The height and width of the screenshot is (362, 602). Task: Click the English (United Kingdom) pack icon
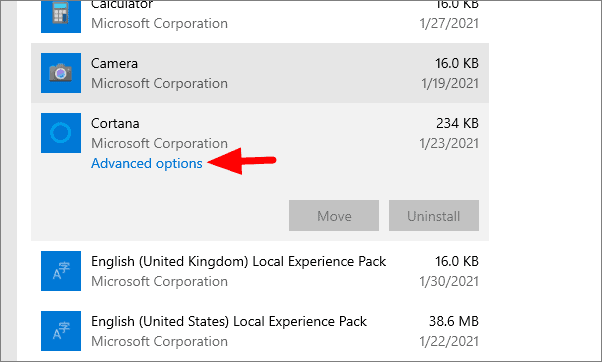pos(61,271)
